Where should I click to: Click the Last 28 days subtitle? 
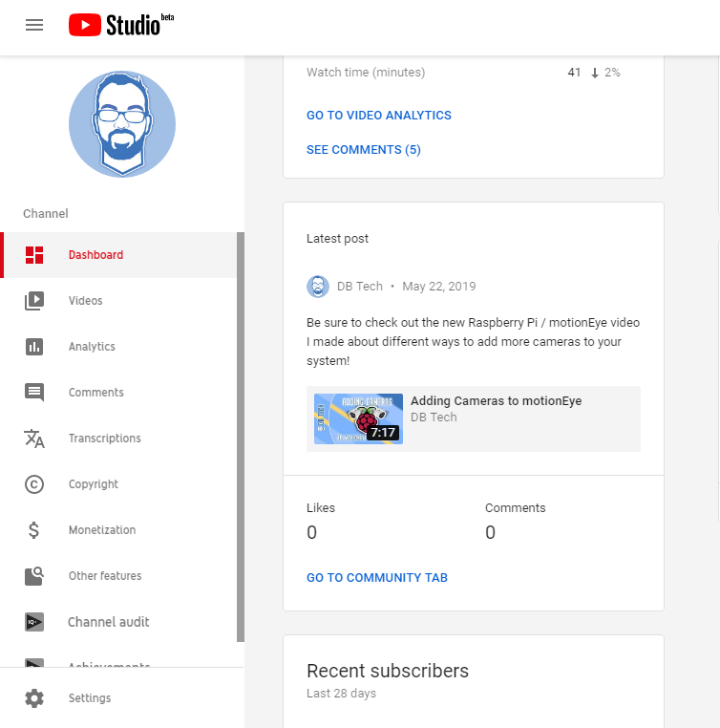341,694
